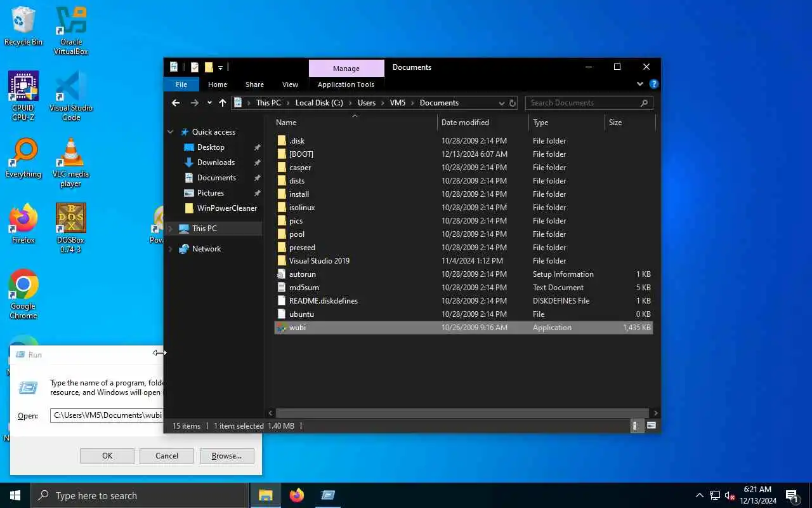Click the Explorer Help question mark icon
The image size is (812, 508).
coord(654,84)
